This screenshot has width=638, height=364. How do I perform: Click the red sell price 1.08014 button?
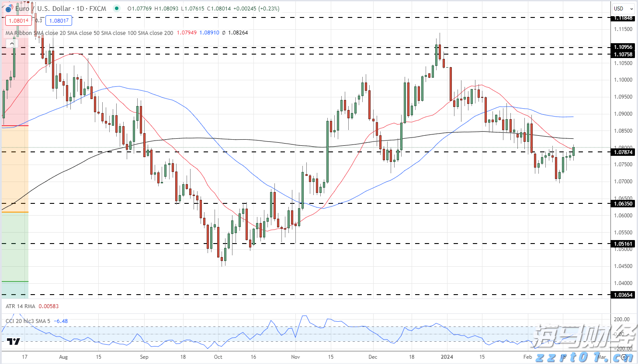pyautogui.click(x=18, y=21)
